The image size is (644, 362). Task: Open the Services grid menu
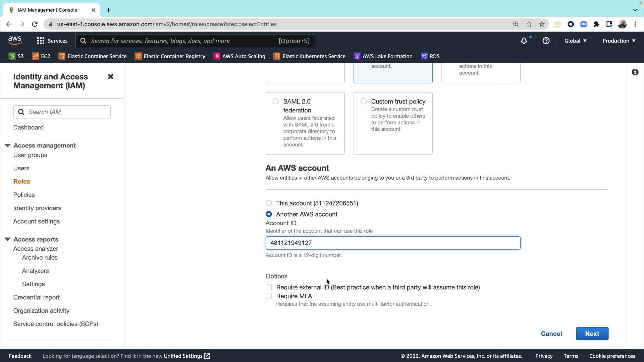52,41
